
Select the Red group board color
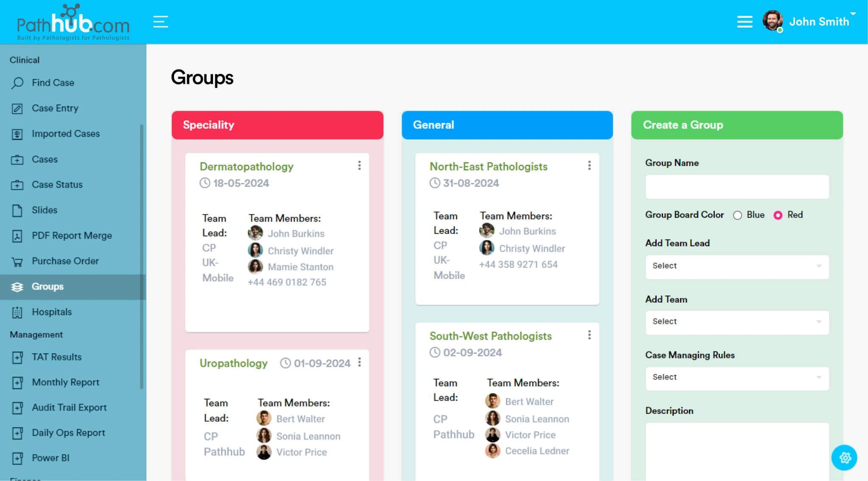tap(778, 214)
